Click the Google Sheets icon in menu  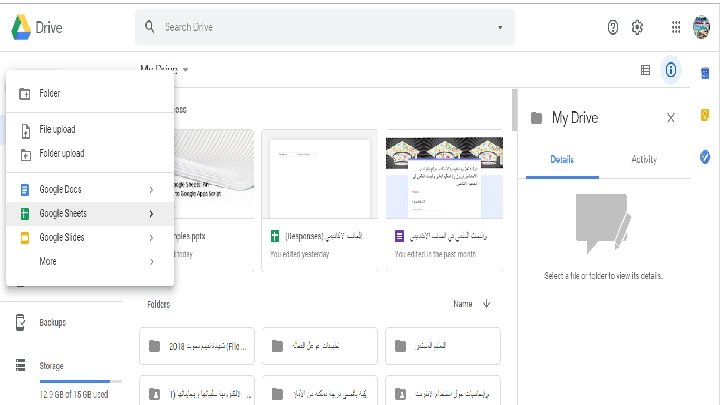(x=25, y=214)
